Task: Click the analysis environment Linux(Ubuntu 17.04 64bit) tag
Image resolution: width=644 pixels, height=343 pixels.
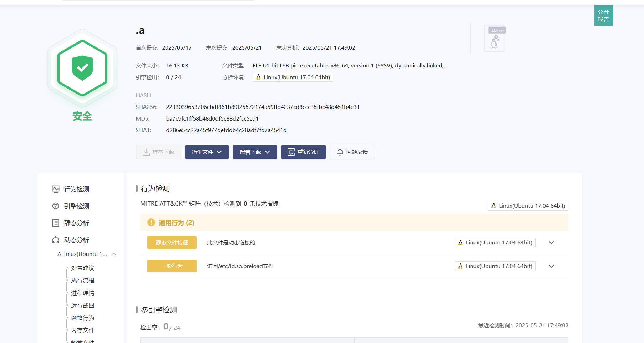Action: point(293,77)
